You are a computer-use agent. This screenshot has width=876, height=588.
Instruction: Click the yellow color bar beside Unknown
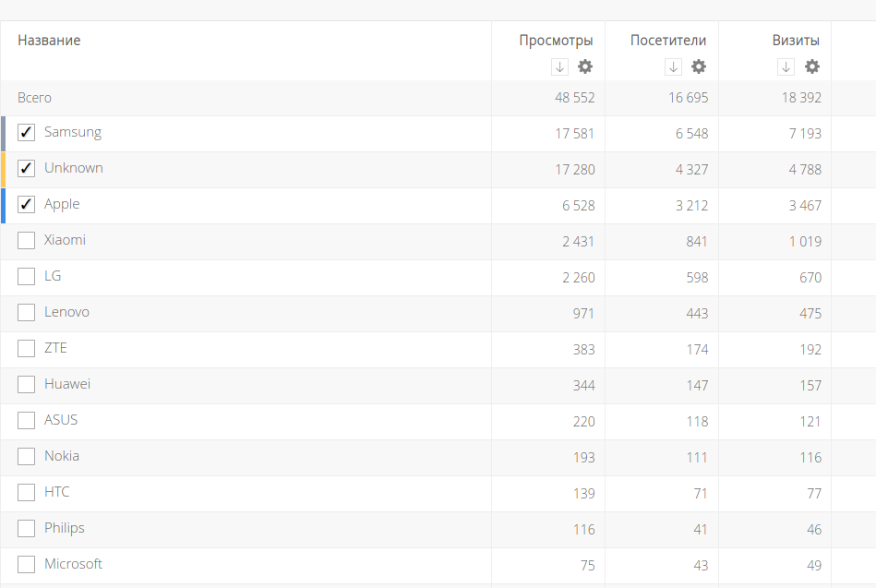[x=3, y=169]
